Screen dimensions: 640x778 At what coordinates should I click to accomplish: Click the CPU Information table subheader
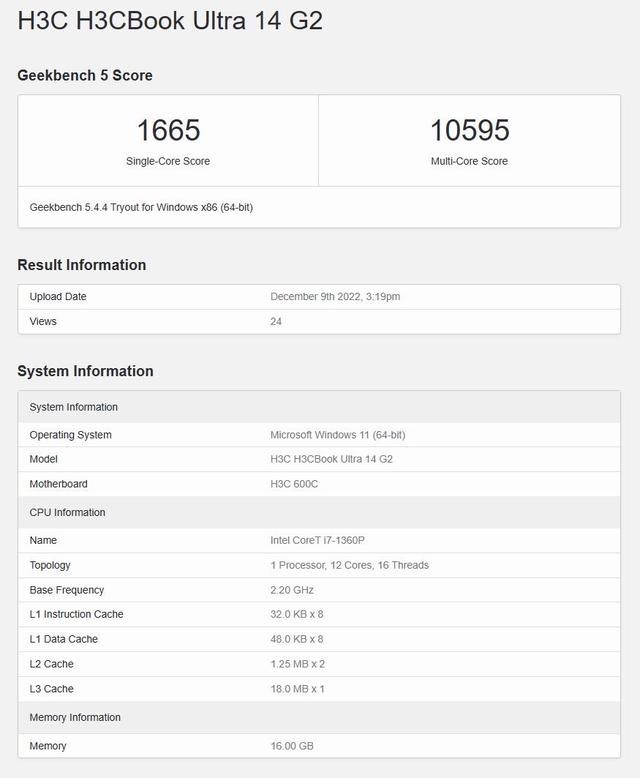67,512
